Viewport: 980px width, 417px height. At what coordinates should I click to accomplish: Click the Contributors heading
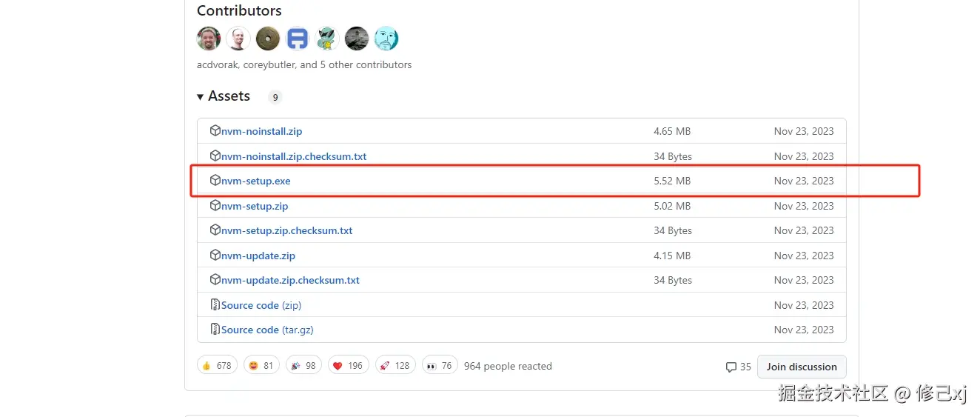239,11
